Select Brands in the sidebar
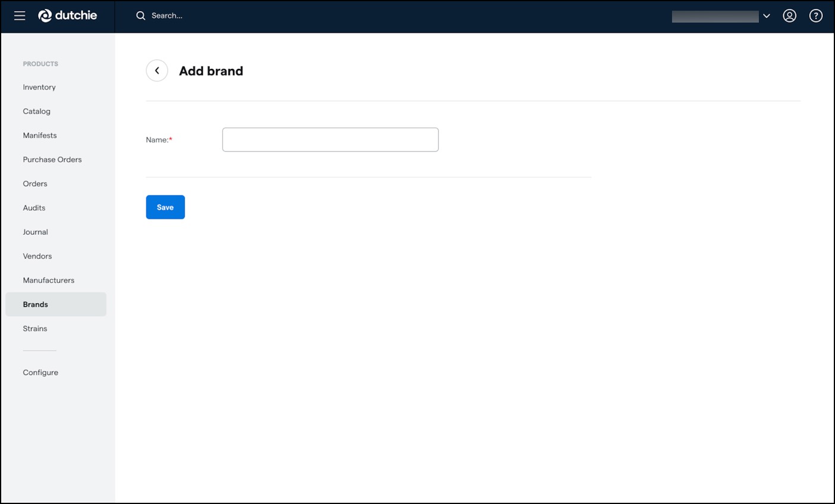835x504 pixels. 56,304
